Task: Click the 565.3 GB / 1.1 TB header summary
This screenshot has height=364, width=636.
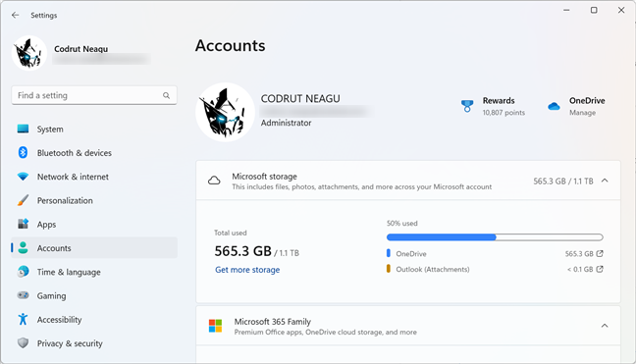Action: [563, 182]
